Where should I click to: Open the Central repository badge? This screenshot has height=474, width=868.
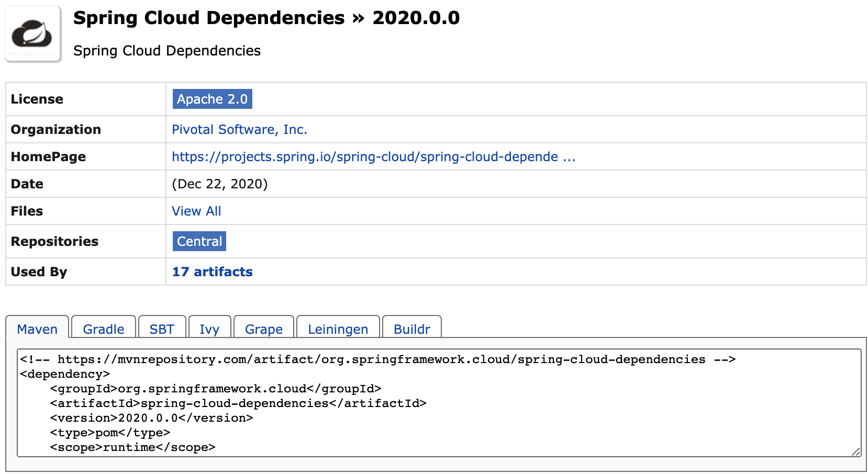coord(199,241)
